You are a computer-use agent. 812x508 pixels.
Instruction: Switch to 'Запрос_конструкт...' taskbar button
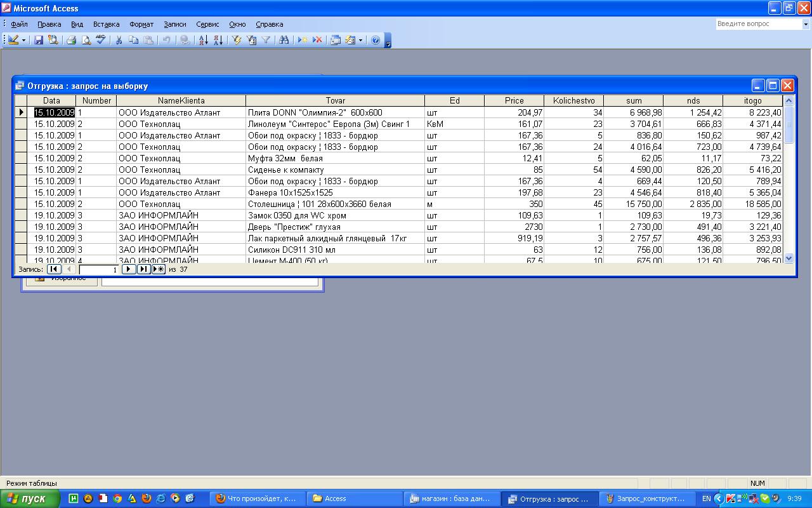(x=646, y=498)
